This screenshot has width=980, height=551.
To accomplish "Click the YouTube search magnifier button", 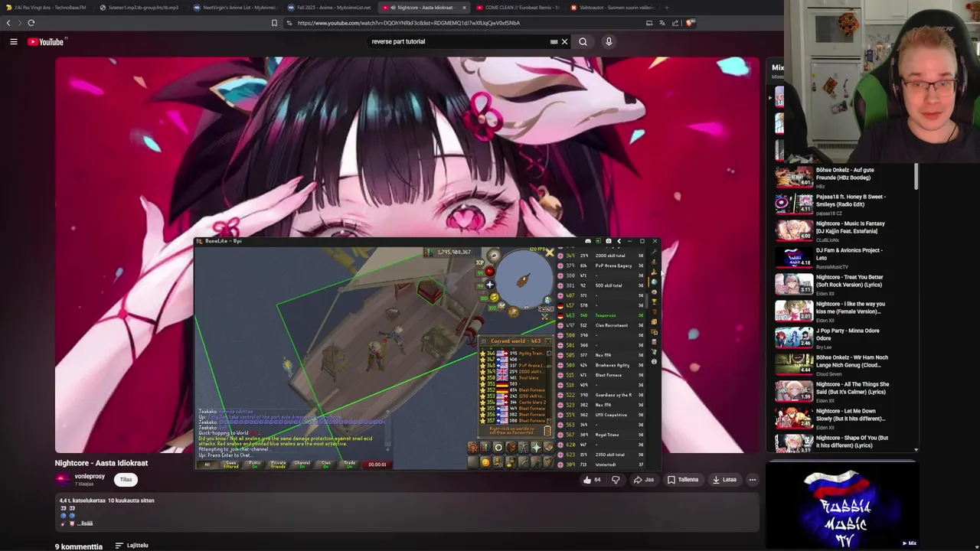I will pos(583,42).
